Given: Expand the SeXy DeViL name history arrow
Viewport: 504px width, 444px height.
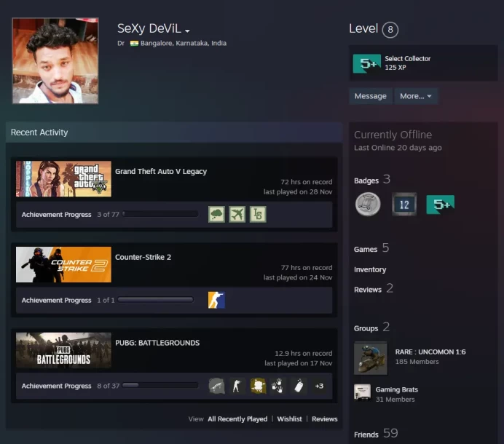Looking at the screenshot, I should point(187,31).
